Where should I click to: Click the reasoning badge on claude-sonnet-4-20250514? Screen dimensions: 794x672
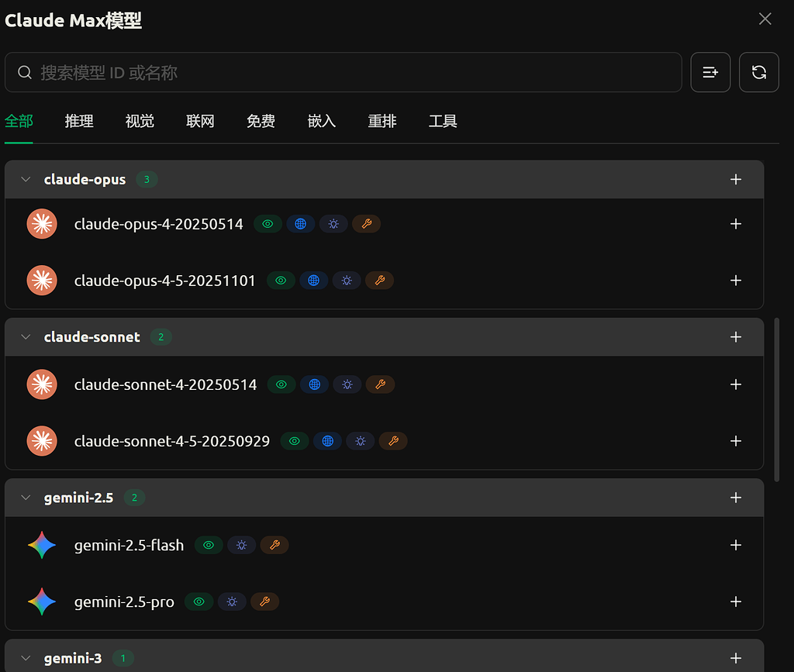(347, 384)
